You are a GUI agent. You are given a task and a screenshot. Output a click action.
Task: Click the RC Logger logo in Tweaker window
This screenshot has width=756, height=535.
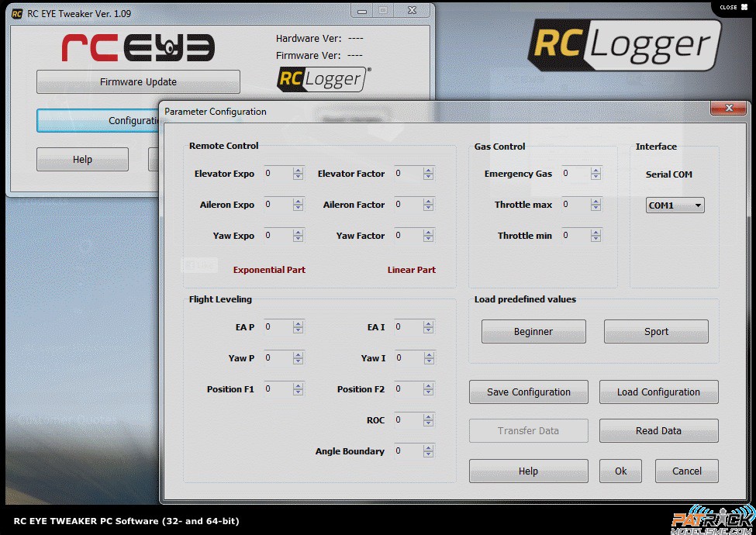323,78
